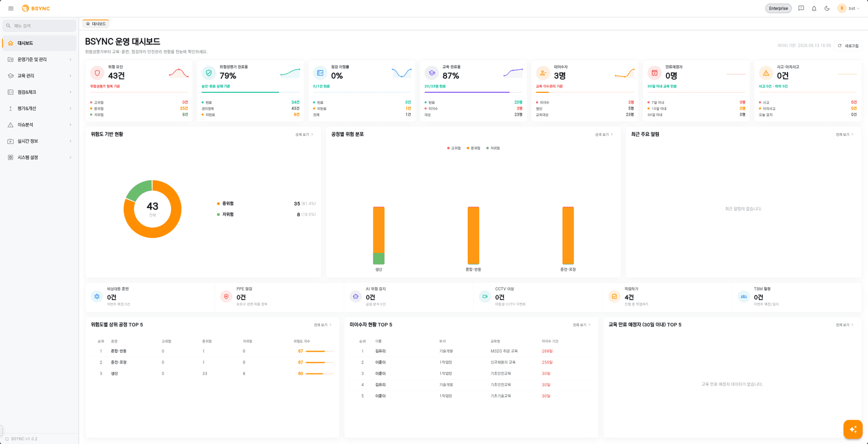
Task: Select 김유리 row with MSDS 취급 교육
Action: pyautogui.click(x=471, y=351)
